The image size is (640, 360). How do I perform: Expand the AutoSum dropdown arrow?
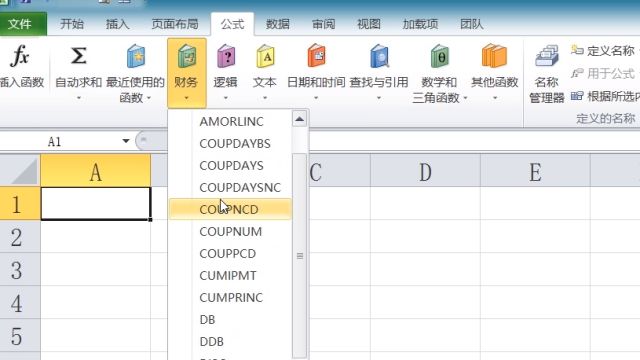78,98
